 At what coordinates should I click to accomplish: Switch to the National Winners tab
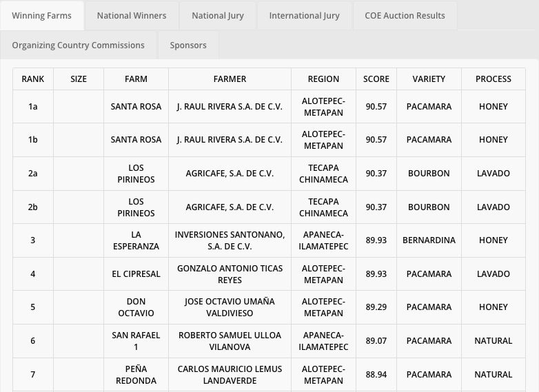(132, 16)
